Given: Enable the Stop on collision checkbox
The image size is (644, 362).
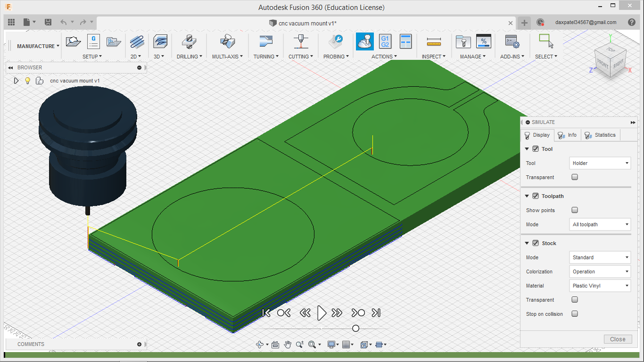Looking at the screenshot, I should coord(575,314).
